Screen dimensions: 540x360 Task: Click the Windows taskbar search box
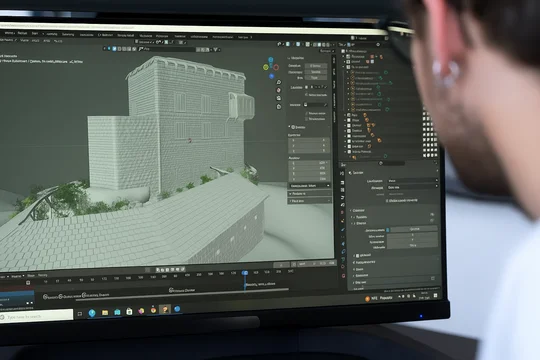[x=36, y=316]
